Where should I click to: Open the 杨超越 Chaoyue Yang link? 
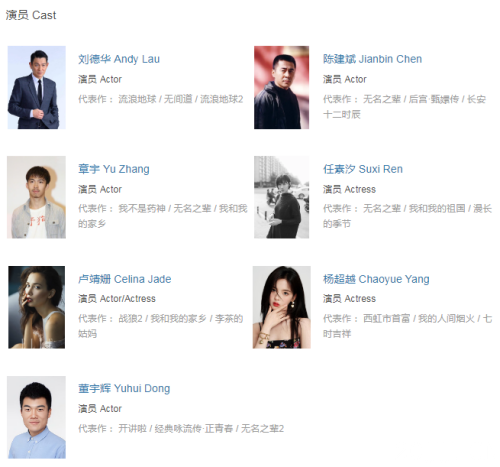[376, 279]
